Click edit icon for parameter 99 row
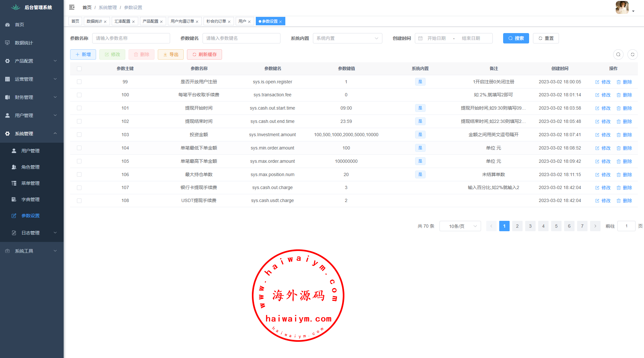644x358 pixels. (597, 82)
